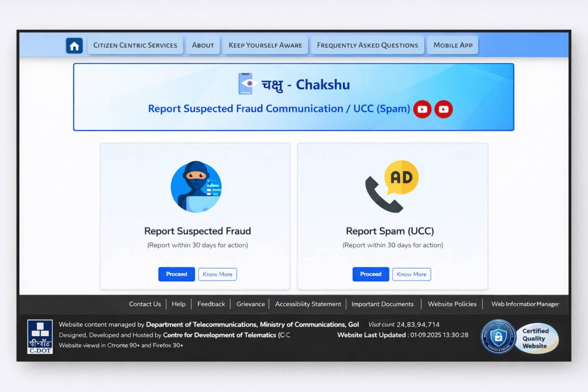Open the Accessibility Statement link
This screenshot has height=392, width=588.
tap(308, 304)
